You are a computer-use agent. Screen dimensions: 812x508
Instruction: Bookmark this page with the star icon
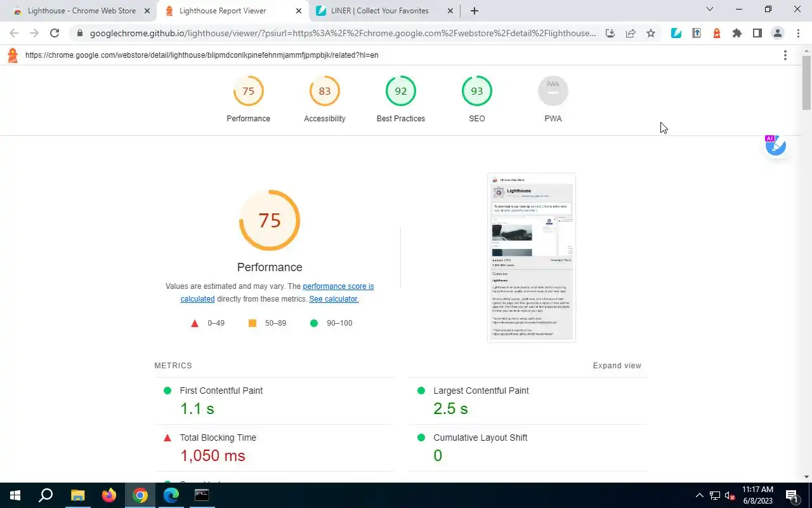[x=651, y=33]
